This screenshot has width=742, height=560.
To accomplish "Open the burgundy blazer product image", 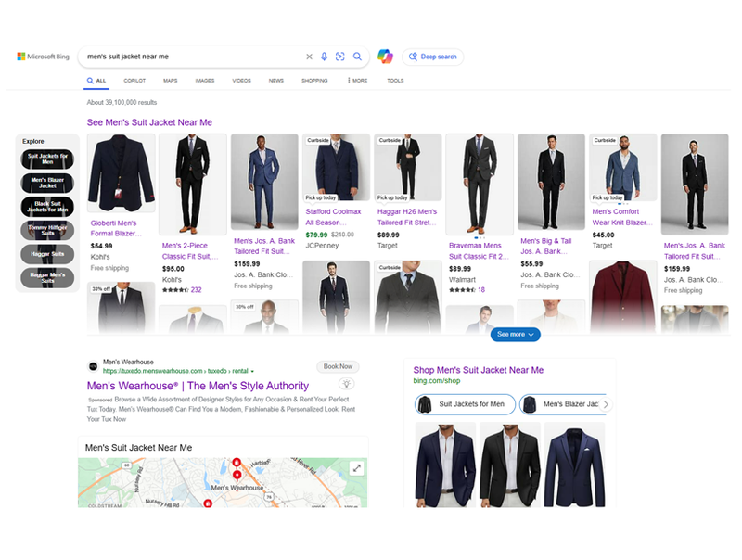I will [623, 296].
